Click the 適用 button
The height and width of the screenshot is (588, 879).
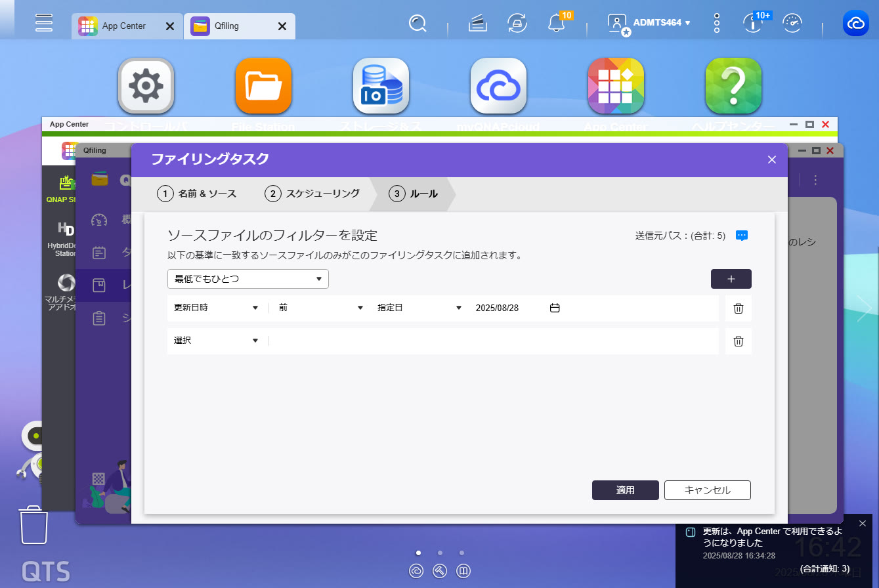(625, 490)
